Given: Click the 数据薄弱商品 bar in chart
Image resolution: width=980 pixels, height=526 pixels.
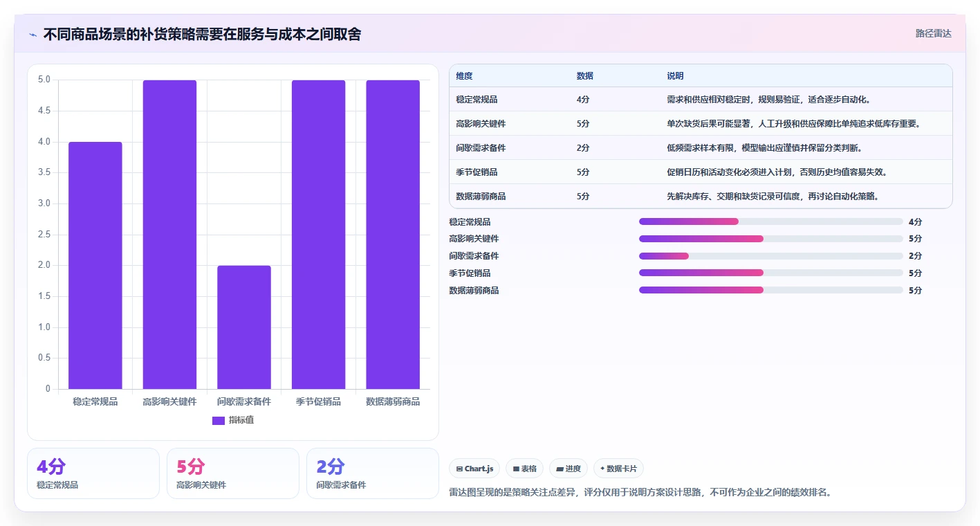Looking at the screenshot, I should coord(393,235).
